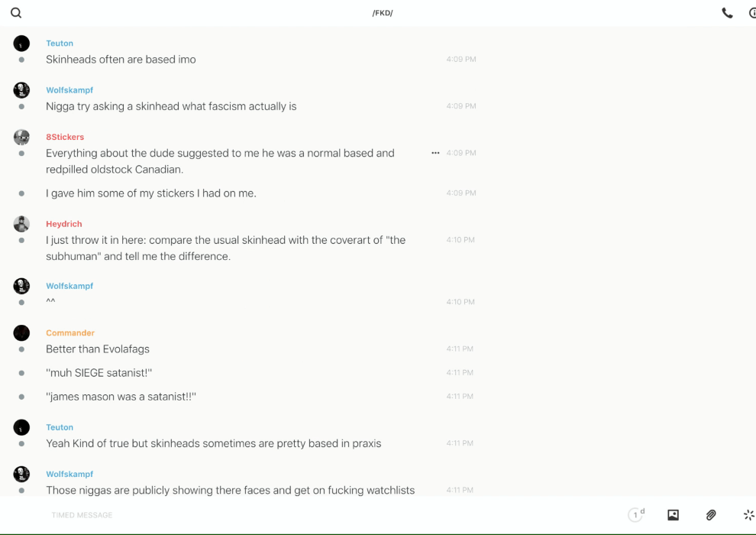Screen dimensions: 756x535
Task: Click the 4:10 PM timestamp on Heydrich's message
Action: coord(460,240)
